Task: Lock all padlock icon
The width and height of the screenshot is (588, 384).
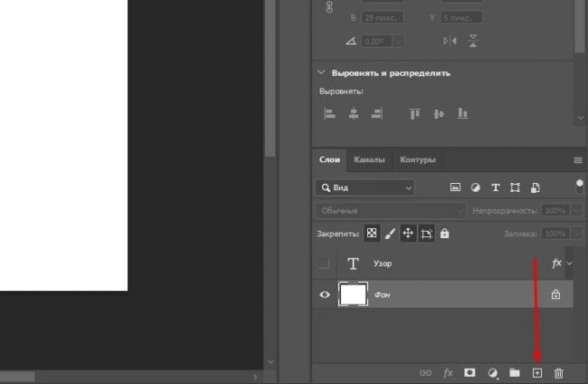Action: click(x=444, y=233)
